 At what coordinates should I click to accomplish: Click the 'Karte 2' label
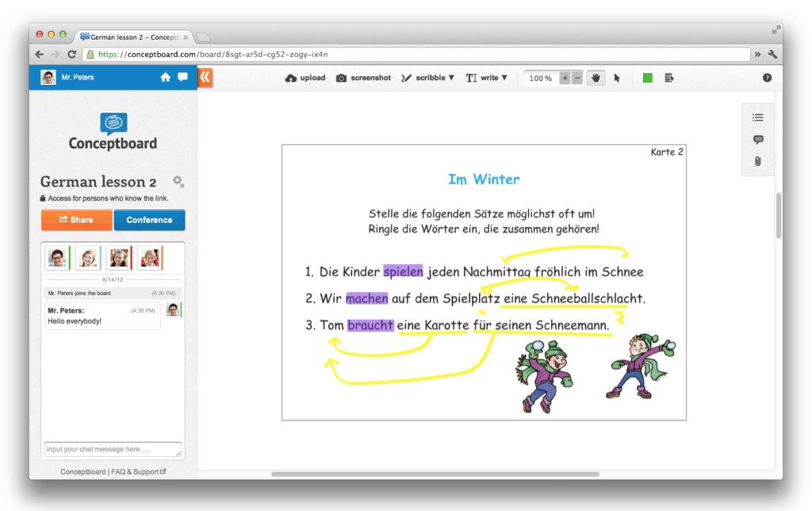coord(666,152)
